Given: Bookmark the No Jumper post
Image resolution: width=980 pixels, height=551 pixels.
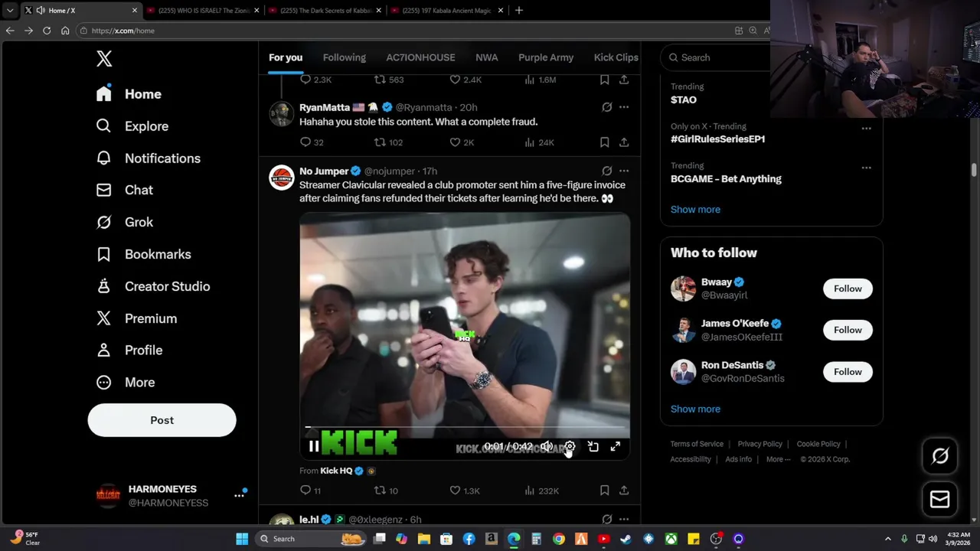Looking at the screenshot, I should coord(604,491).
